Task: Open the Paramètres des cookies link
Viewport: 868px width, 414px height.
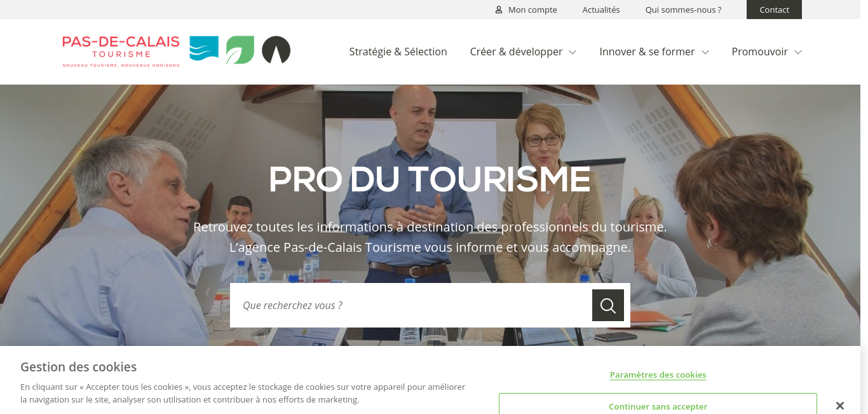Action: (x=658, y=375)
